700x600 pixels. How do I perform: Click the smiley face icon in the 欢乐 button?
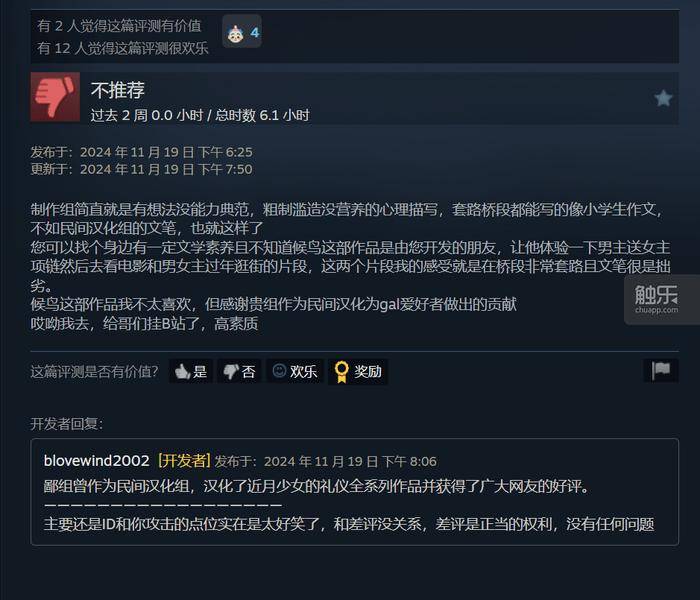coord(279,371)
